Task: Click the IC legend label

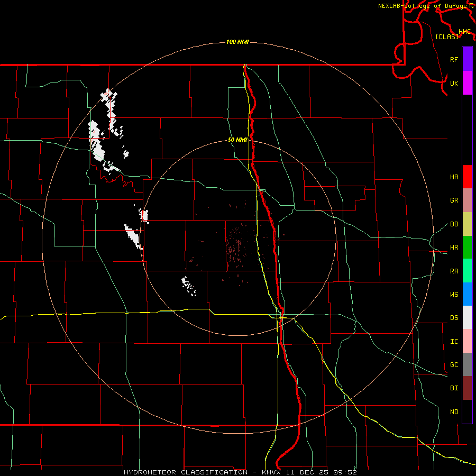Action: coord(454,342)
